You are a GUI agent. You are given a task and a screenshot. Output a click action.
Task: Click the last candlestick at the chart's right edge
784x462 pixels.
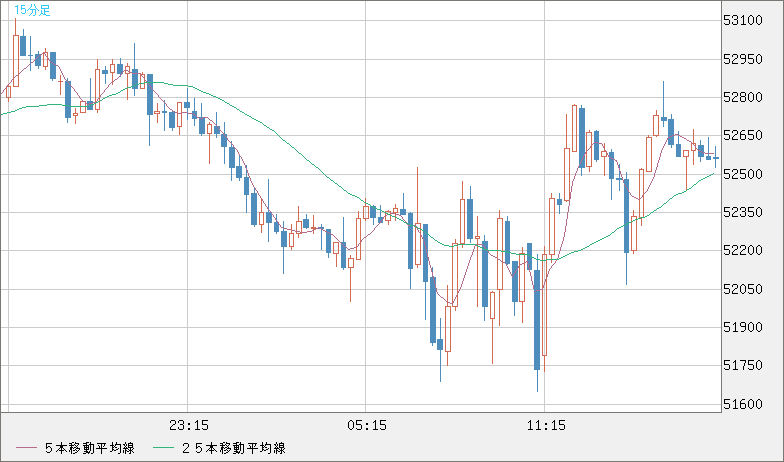coord(716,158)
